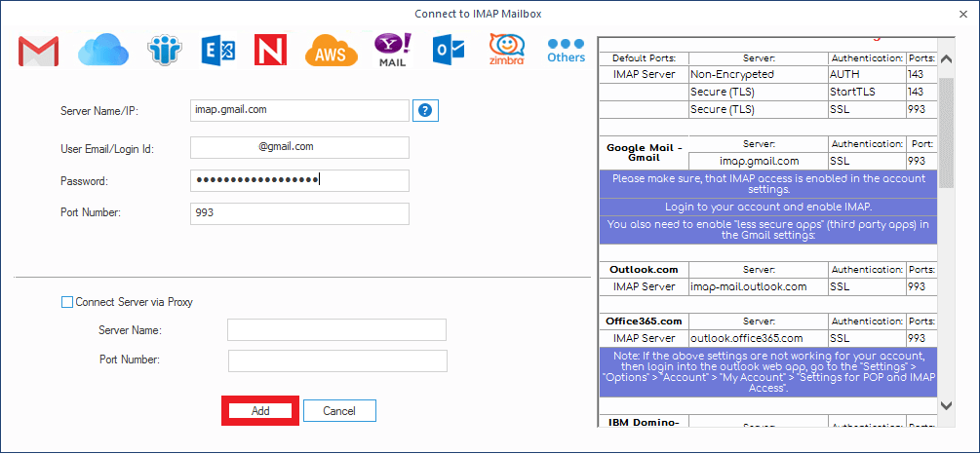
Task: Click the 'AUTH' authentication cell
Action: coord(868,75)
